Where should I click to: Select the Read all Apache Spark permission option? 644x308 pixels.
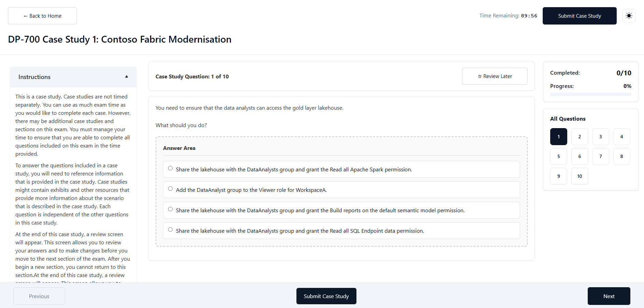[341, 169]
